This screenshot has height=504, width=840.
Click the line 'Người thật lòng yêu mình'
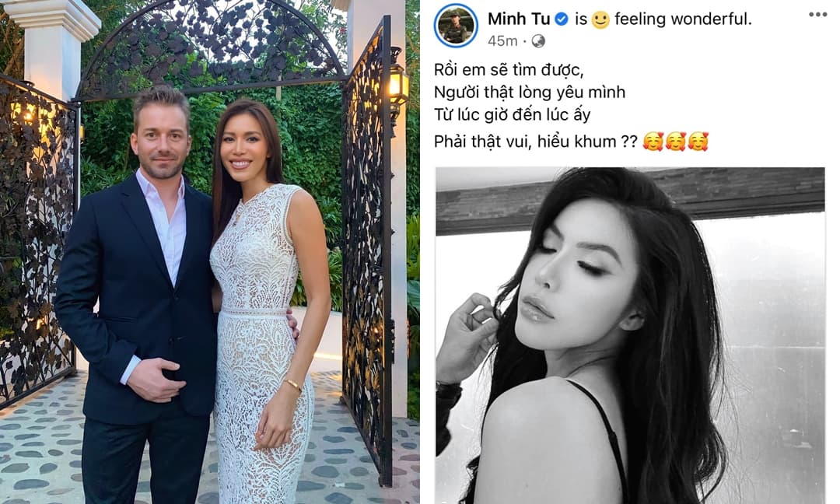coord(530,93)
